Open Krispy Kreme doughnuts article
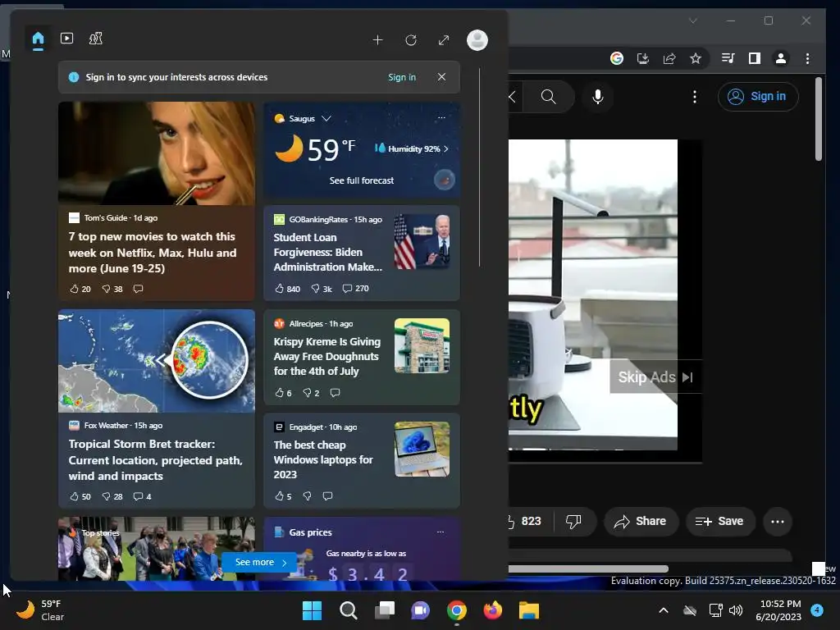This screenshot has width=840, height=630. pos(326,356)
